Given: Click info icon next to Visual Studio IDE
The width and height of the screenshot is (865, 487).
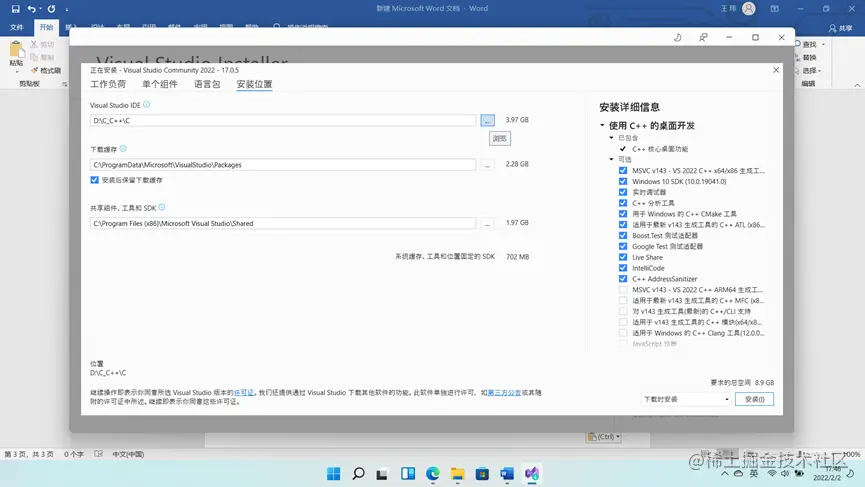Looking at the screenshot, I should pyautogui.click(x=146, y=104).
